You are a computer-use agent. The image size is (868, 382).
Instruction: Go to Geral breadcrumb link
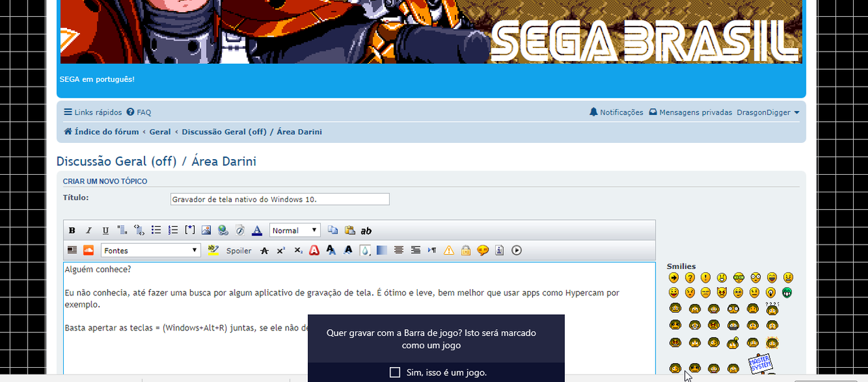pyautogui.click(x=160, y=131)
